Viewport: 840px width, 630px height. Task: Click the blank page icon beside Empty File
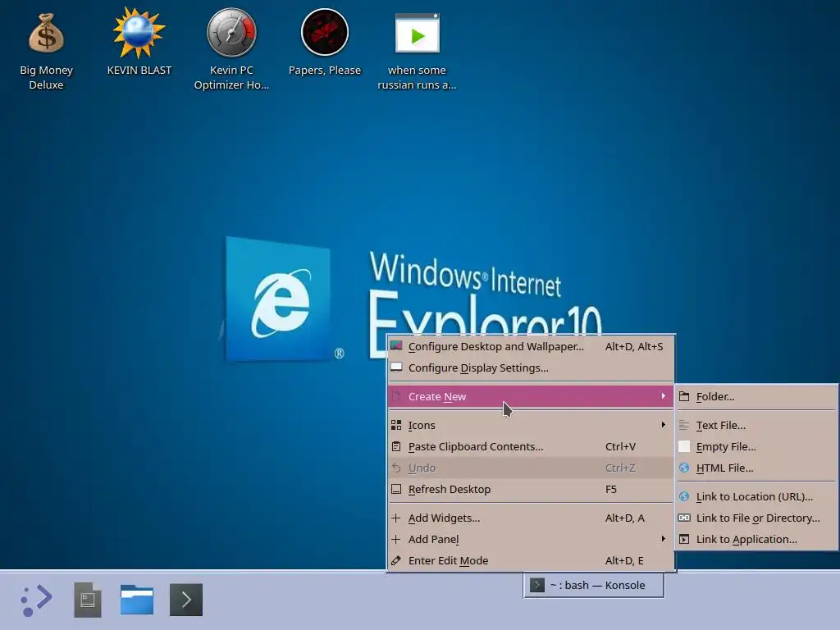click(x=684, y=446)
